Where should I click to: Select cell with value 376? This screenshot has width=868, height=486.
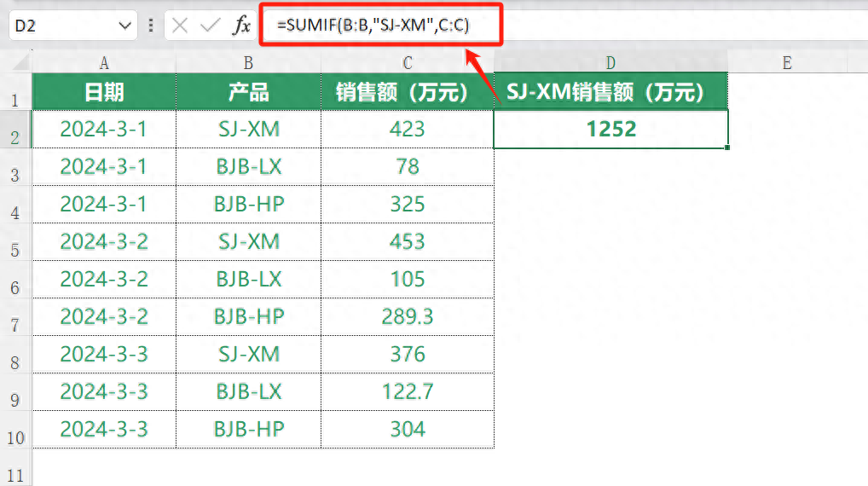[408, 355]
